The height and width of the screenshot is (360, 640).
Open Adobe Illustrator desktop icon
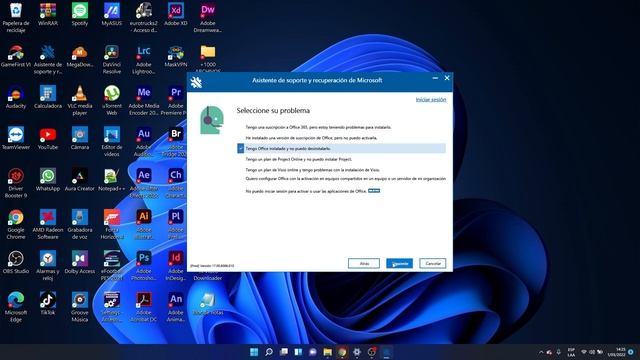pyautogui.click(x=144, y=224)
